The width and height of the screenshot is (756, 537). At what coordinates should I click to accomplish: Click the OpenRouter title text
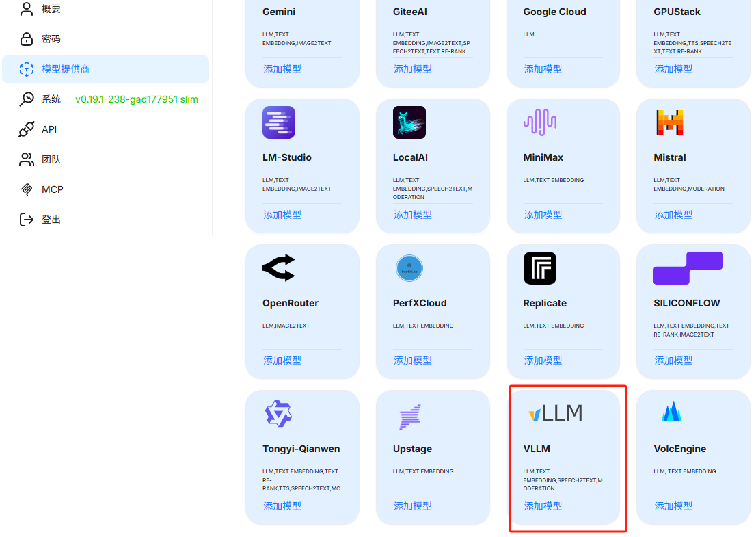point(291,303)
